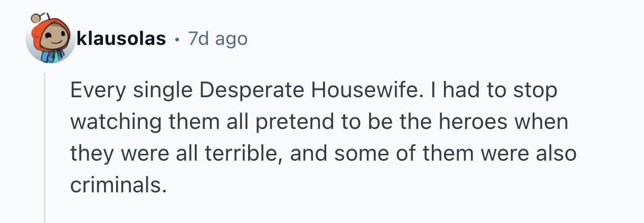Click the word "Every" starting the comment

92,91
